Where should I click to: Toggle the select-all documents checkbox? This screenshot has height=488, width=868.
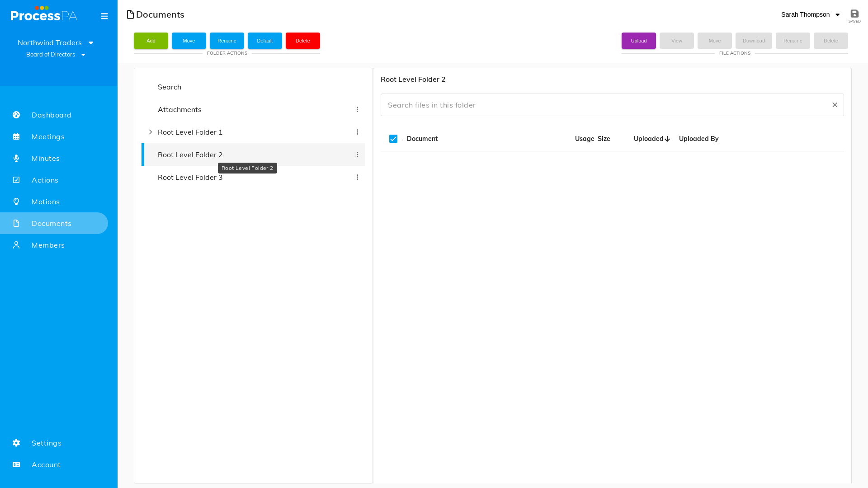pos(393,139)
